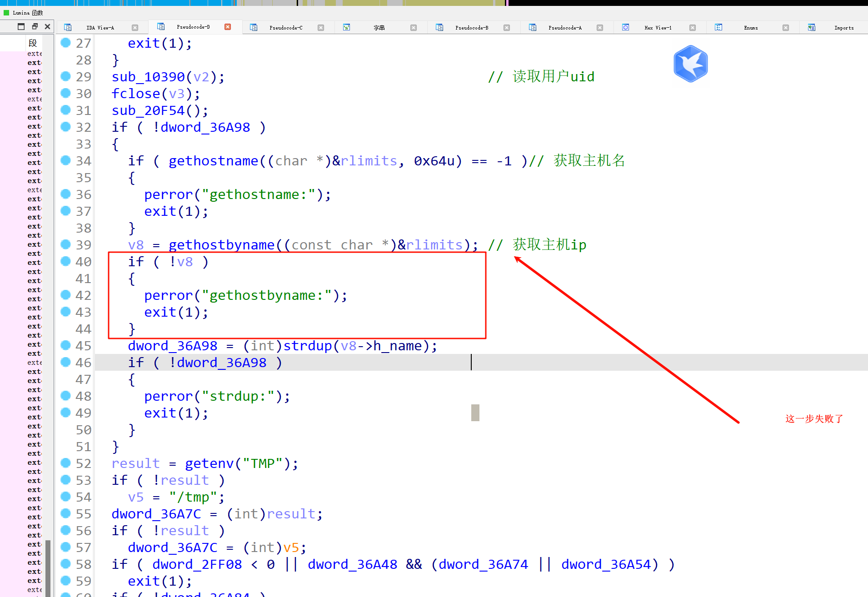Viewport: 868px width, 597px height.
Task: Close the 字串 tab
Action: pos(414,28)
